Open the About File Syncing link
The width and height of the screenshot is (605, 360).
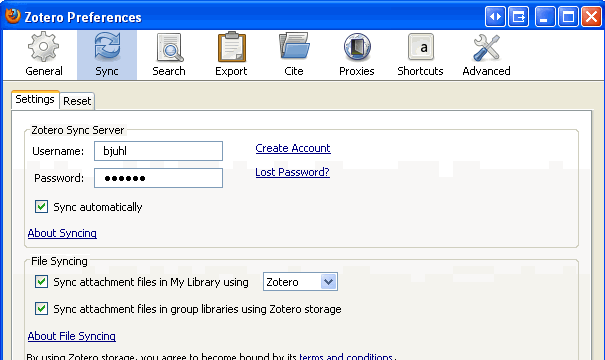click(72, 336)
